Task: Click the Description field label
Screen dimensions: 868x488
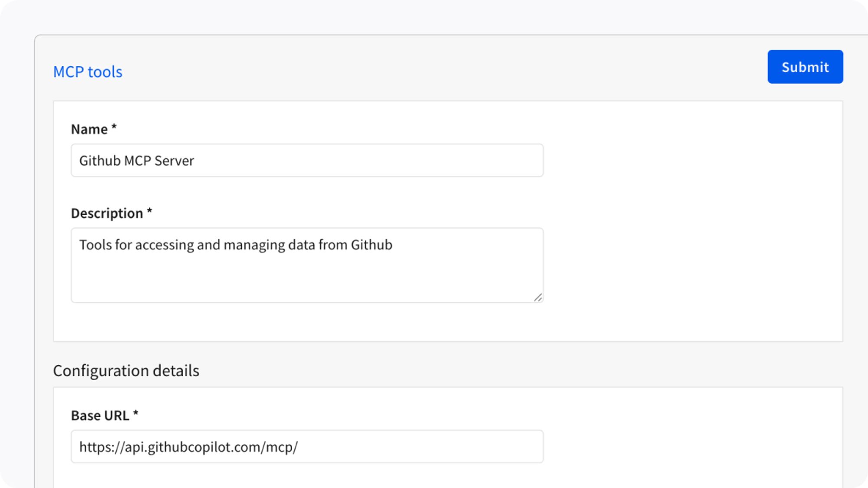Action: tap(107, 213)
